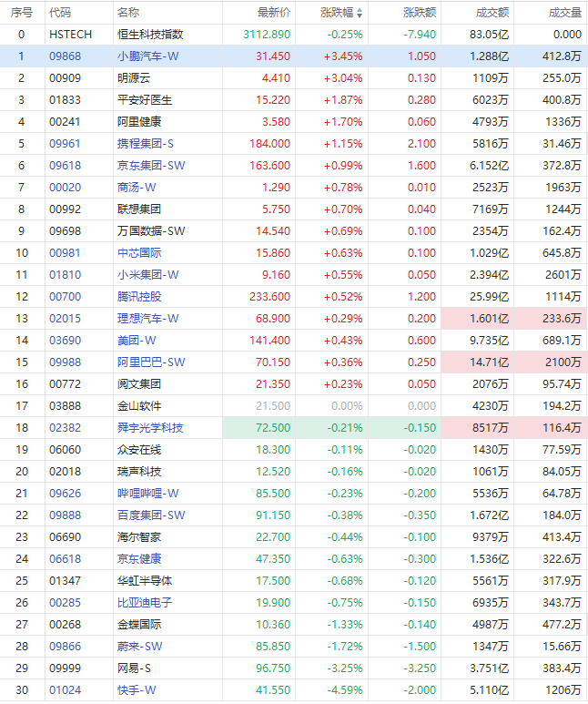Click stock code 09999 cell
The height and width of the screenshot is (704, 588).
(66, 668)
